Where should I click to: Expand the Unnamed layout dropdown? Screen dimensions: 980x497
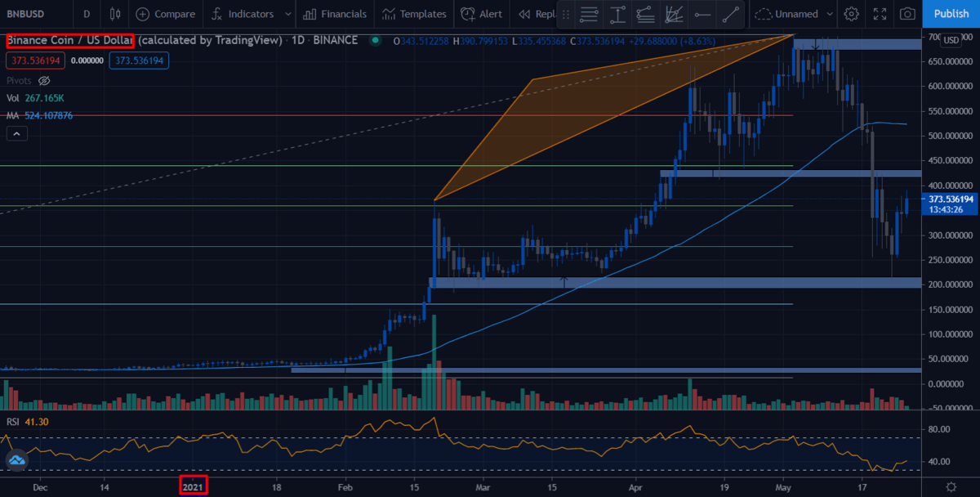point(830,14)
